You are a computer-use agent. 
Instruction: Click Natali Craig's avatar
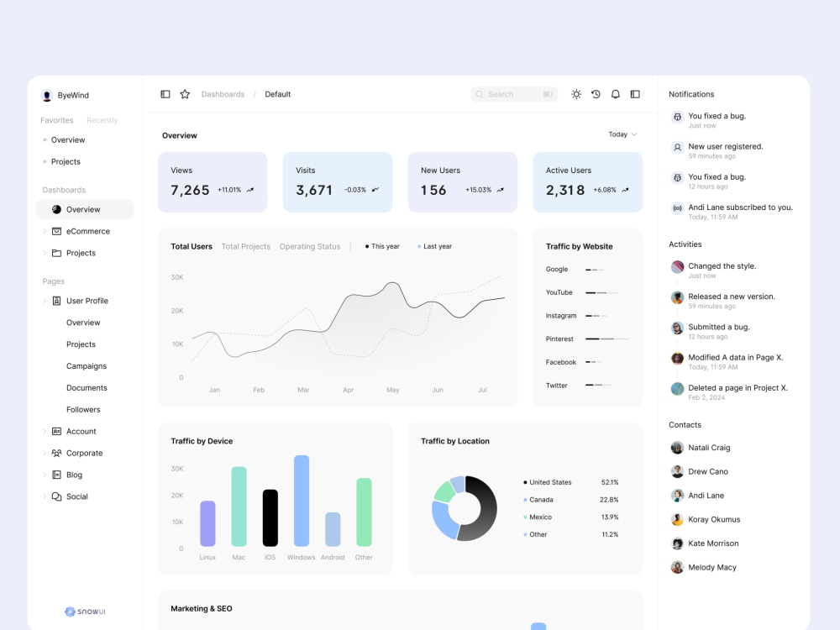tap(677, 448)
